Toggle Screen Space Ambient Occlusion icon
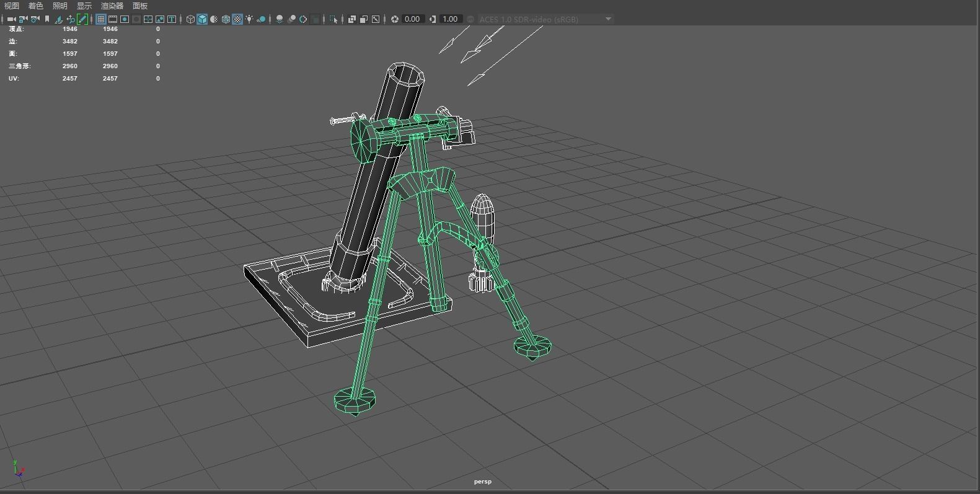Viewport: 980px width, 494px height. click(x=280, y=19)
